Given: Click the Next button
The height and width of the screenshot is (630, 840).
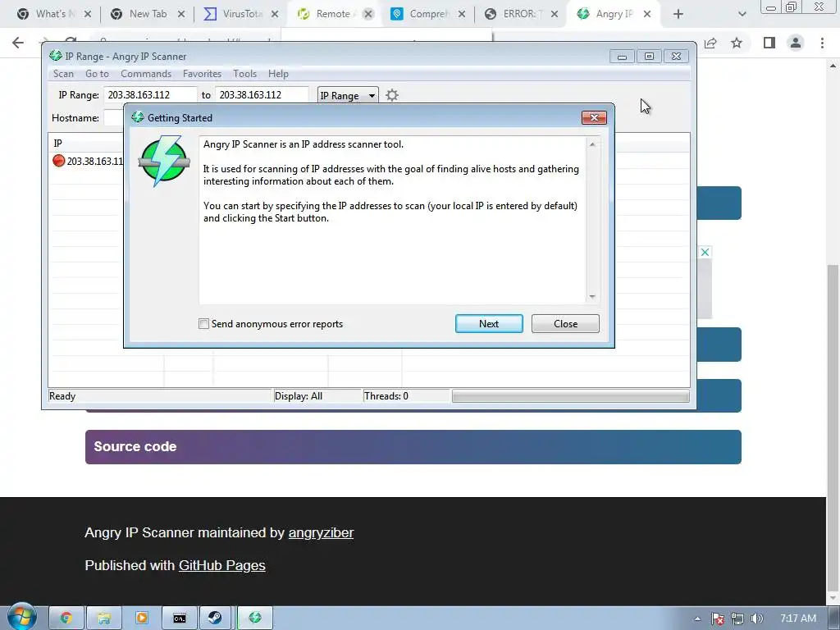Looking at the screenshot, I should point(489,323).
